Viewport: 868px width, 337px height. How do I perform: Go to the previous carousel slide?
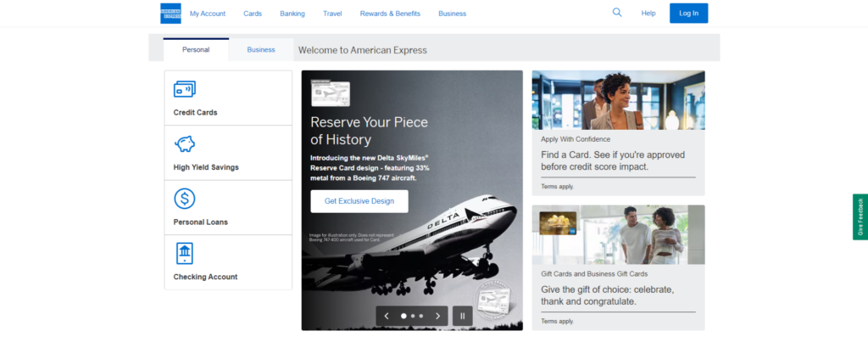387,316
